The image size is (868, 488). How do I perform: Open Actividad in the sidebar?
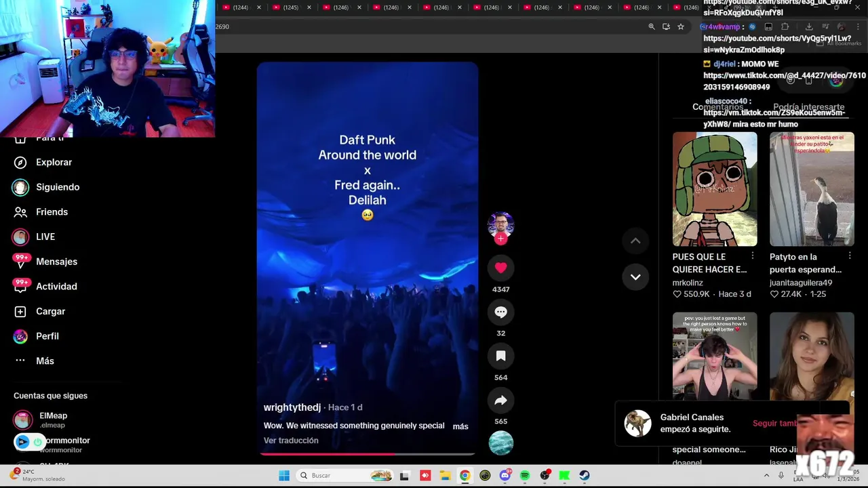pyautogui.click(x=45, y=286)
